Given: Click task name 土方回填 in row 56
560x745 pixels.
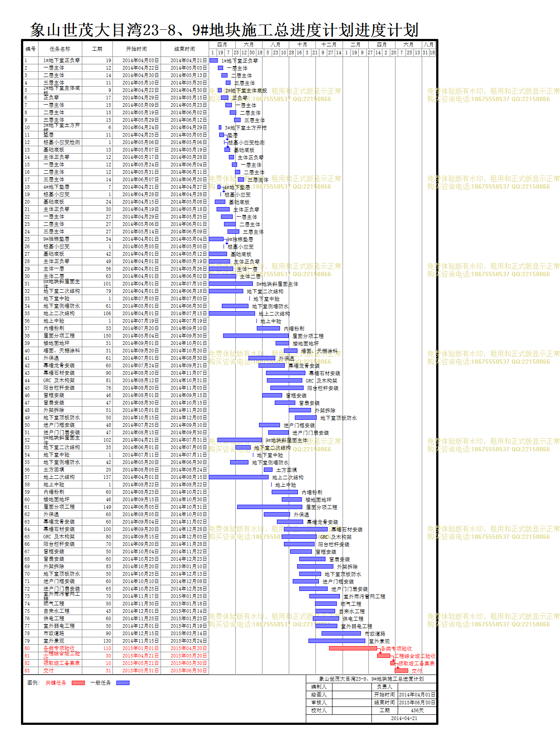Looking at the screenshot, I should 54,470.
